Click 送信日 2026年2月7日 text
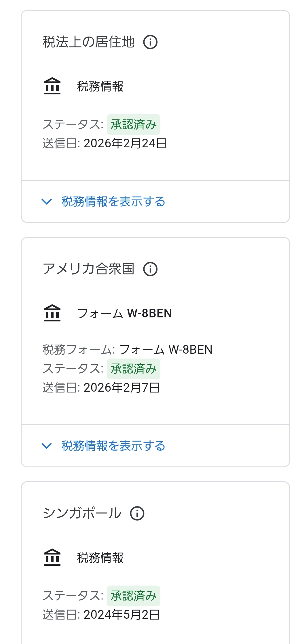300x644 pixels. click(x=101, y=388)
